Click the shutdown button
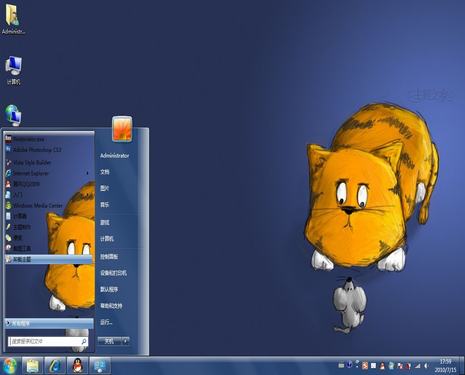 coord(109,341)
